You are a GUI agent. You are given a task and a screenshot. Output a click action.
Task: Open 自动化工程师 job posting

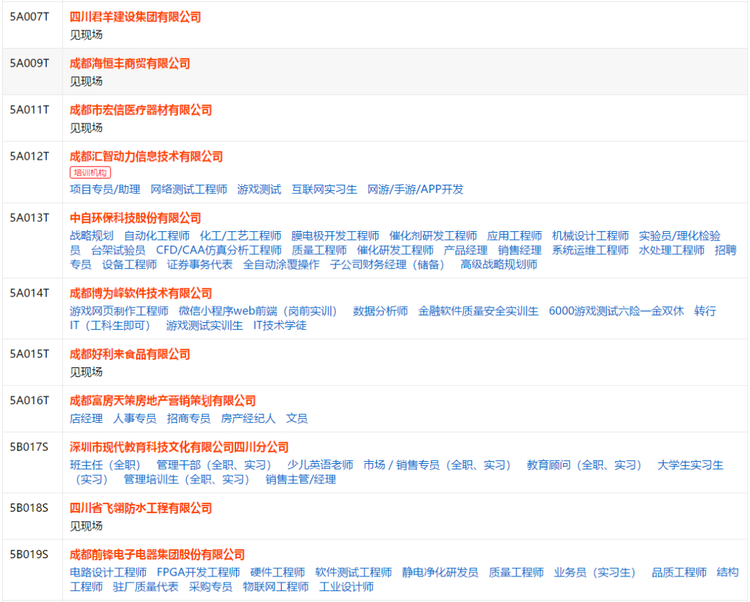point(157,236)
